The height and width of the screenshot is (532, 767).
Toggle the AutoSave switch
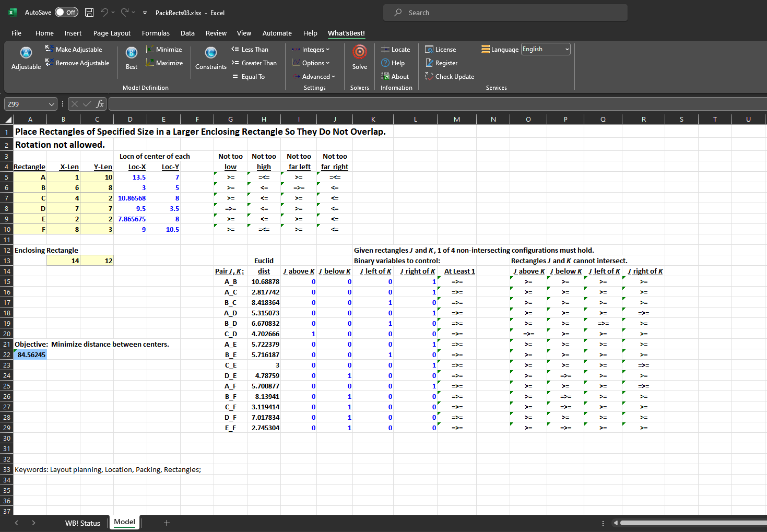[66, 13]
